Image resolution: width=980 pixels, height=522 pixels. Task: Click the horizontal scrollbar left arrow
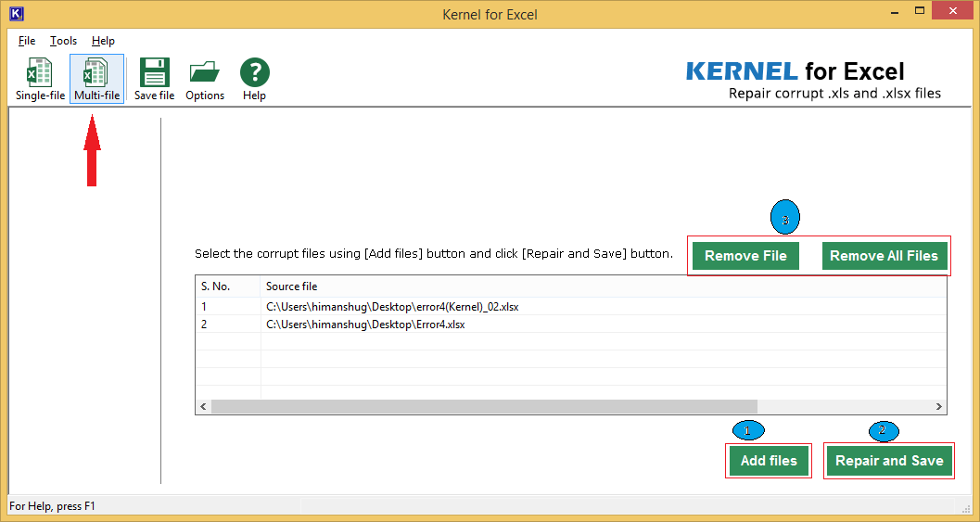[203, 406]
